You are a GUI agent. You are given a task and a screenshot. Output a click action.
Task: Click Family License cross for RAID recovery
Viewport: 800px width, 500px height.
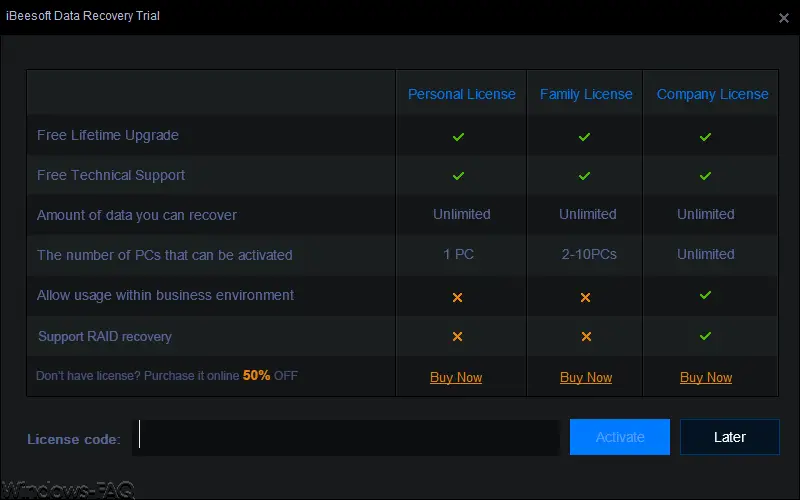point(586,336)
